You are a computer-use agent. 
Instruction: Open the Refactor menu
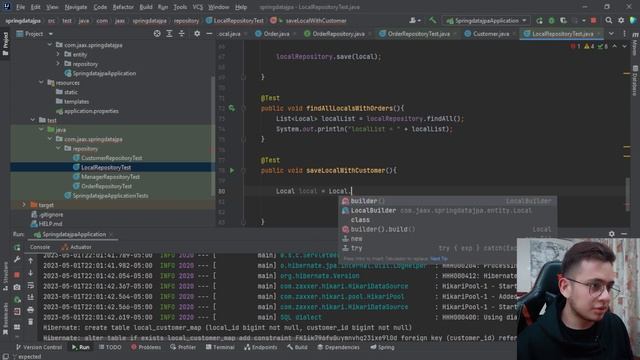pyautogui.click(x=123, y=7)
